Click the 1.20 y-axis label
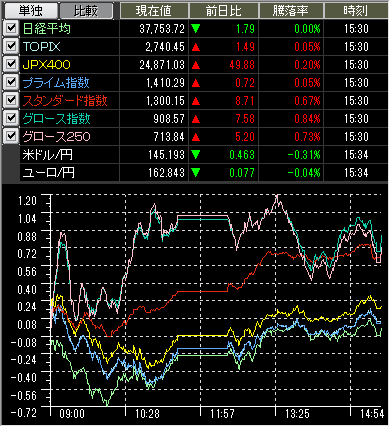Viewport: 390px width, 427px height. [27, 201]
